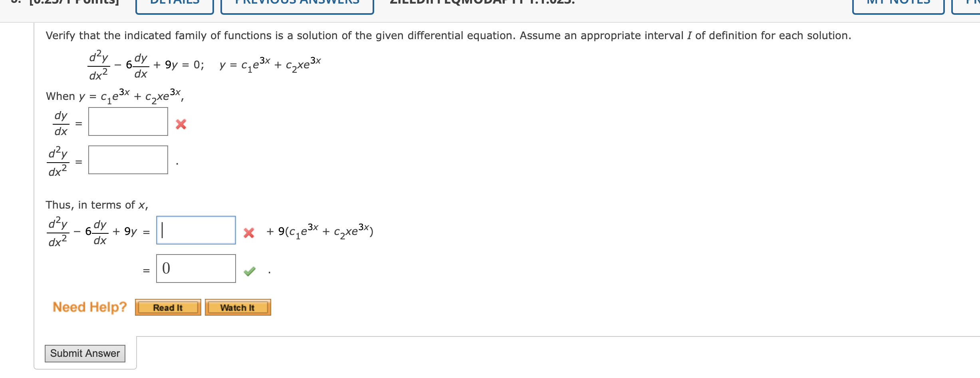This screenshot has width=980, height=378.
Task: Select the box containing the 0 answer
Action: [x=195, y=269]
